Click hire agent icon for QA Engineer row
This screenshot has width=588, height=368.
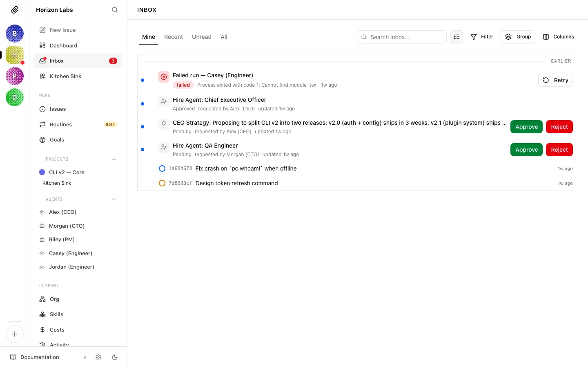point(164,147)
